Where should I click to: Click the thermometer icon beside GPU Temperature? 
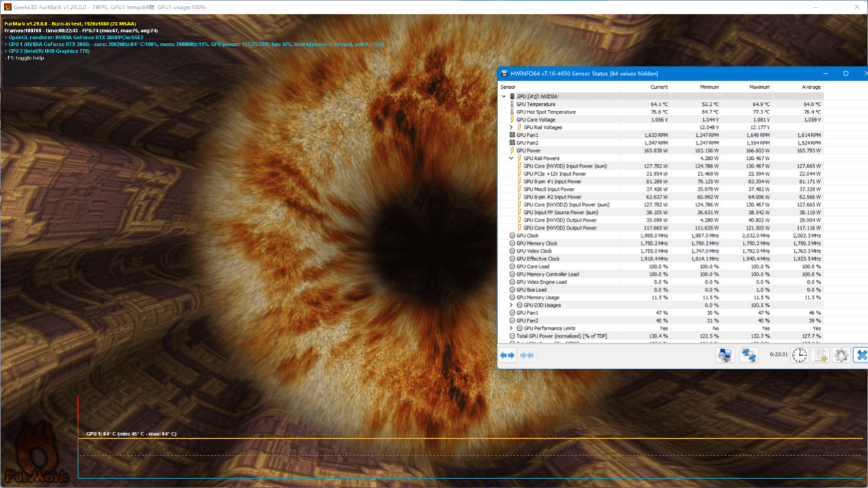(512, 105)
